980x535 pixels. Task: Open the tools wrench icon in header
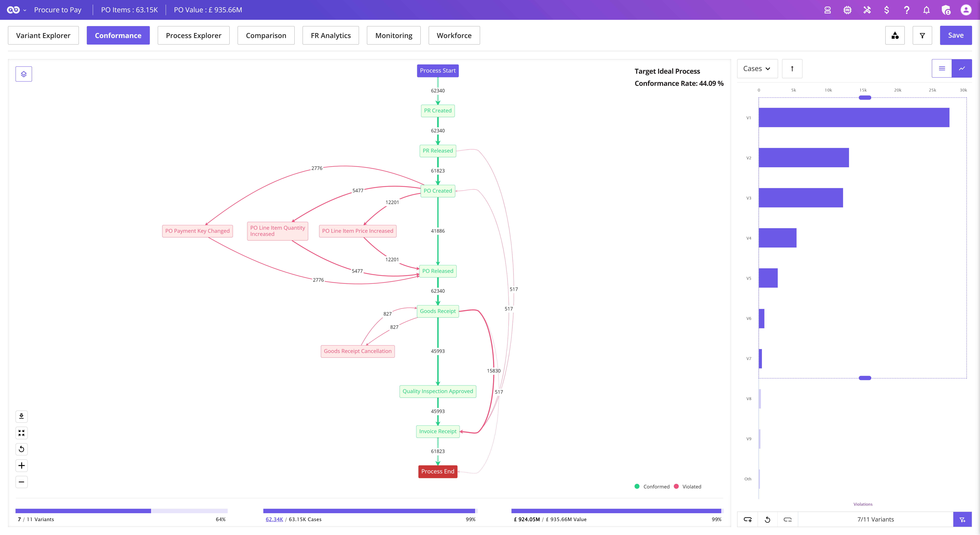coord(867,10)
